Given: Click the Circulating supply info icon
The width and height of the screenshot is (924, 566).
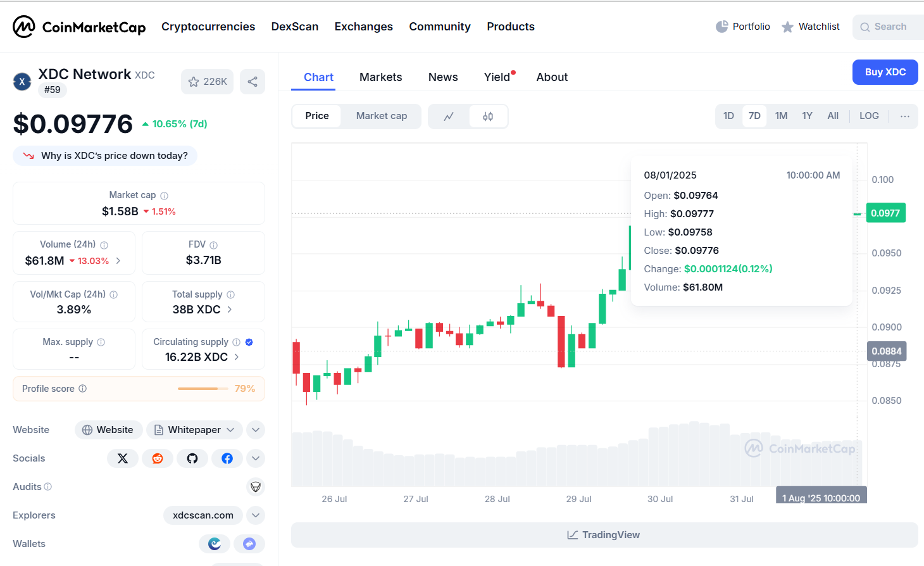Looking at the screenshot, I should 237,342.
